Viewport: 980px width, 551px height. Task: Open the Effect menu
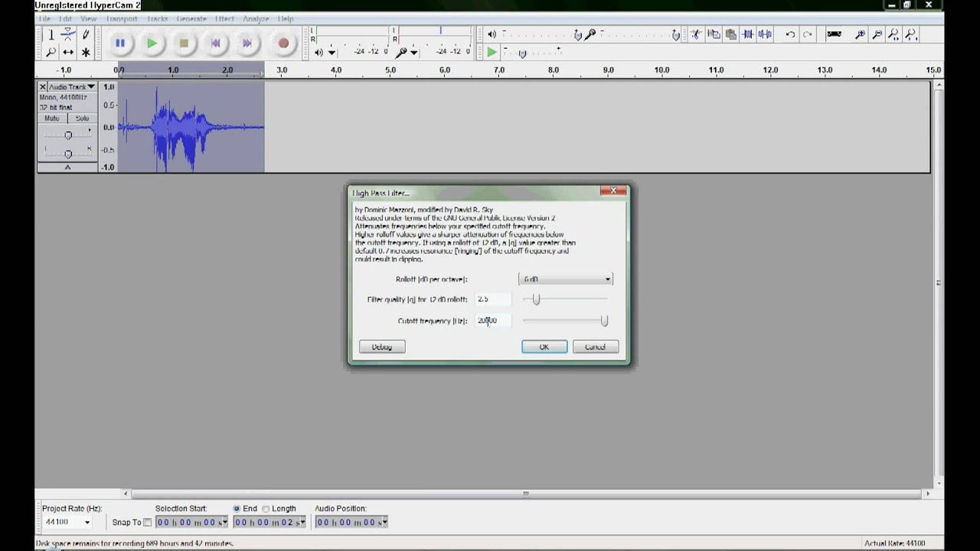[x=224, y=18]
